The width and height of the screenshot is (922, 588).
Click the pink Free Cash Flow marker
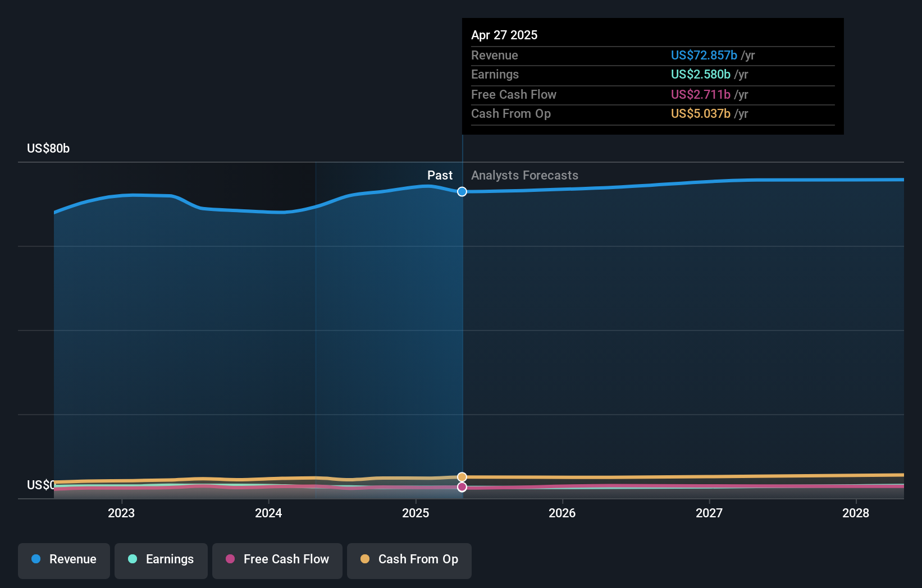[462, 487]
